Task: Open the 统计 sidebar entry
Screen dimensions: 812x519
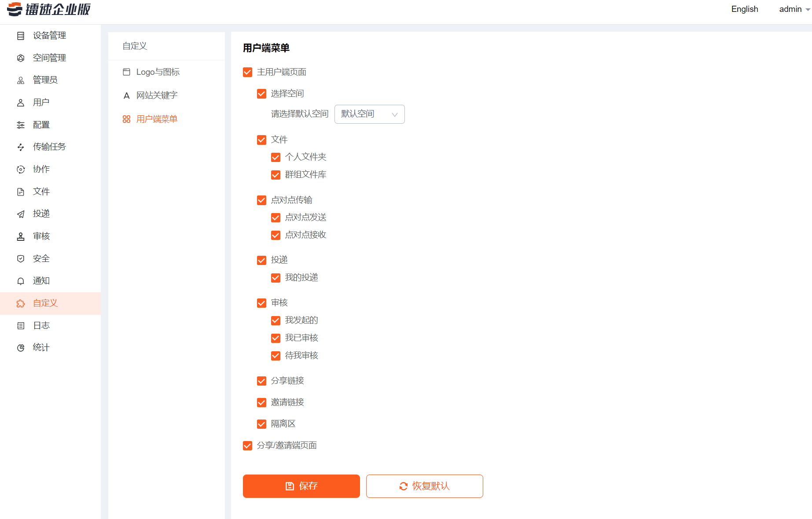Action: point(50,348)
